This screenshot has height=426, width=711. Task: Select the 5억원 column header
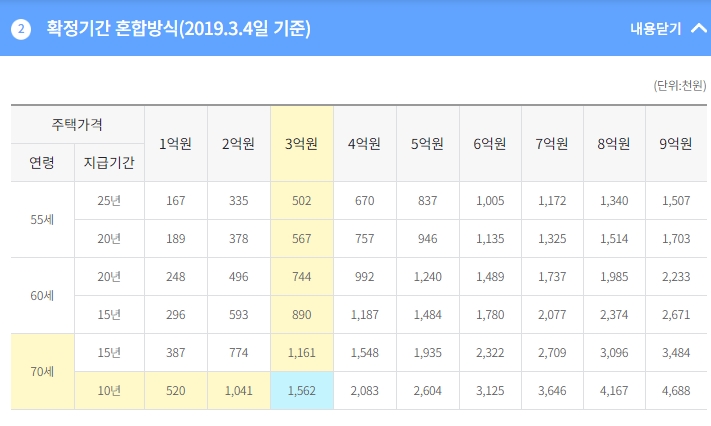[x=428, y=144]
